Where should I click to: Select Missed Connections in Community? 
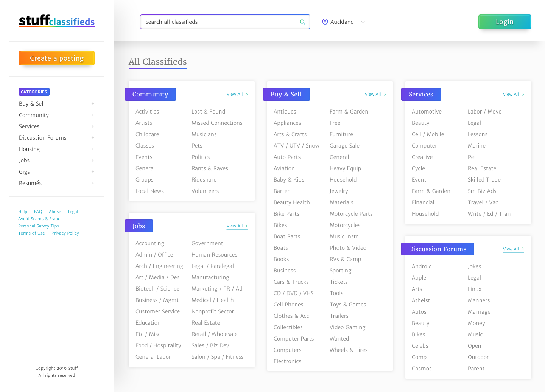coord(217,123)
